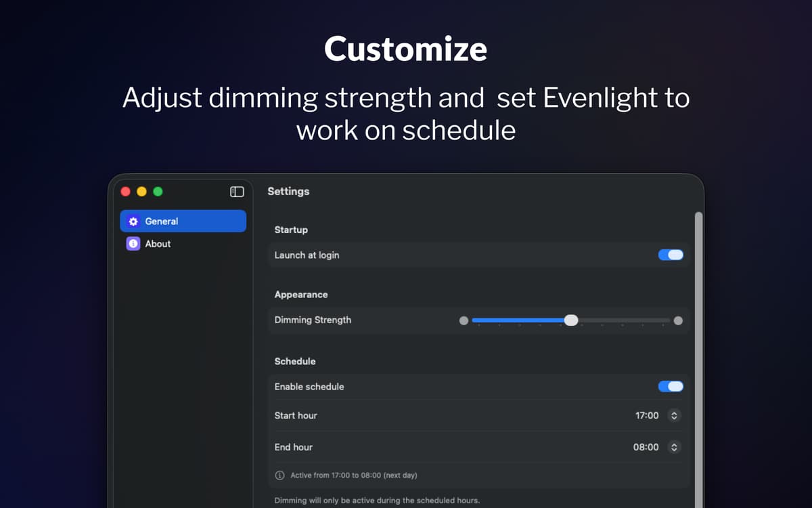The width and height of the screenshot is (812, 508).
Task: Click the settings pane vertical scrollbar
Action: click(x=698, y=339)
